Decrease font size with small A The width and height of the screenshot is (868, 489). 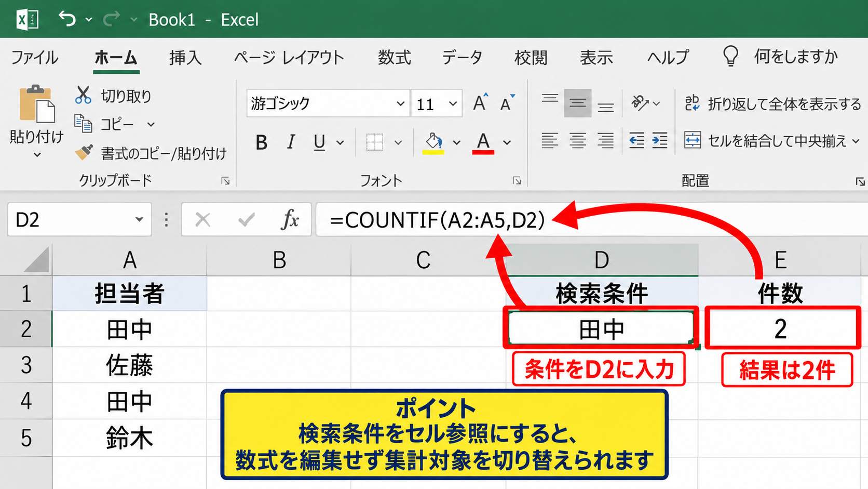coord(507,103)
